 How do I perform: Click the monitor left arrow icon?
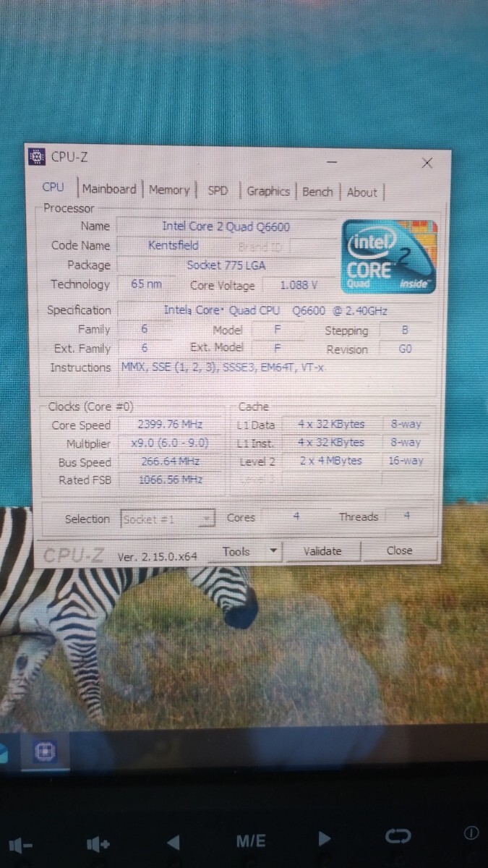pos(172,842)
